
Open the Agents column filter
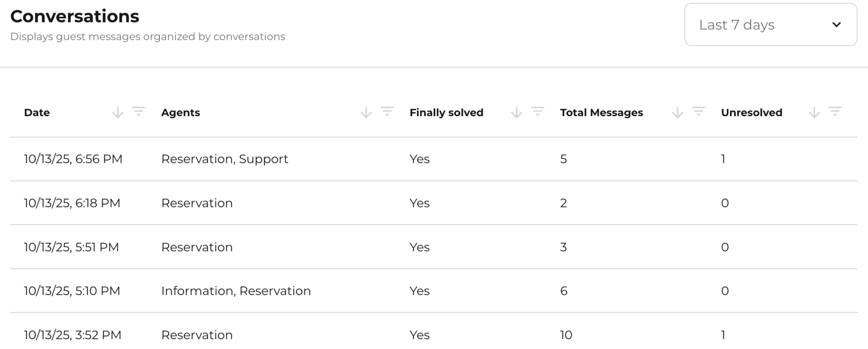pos(387,112)
